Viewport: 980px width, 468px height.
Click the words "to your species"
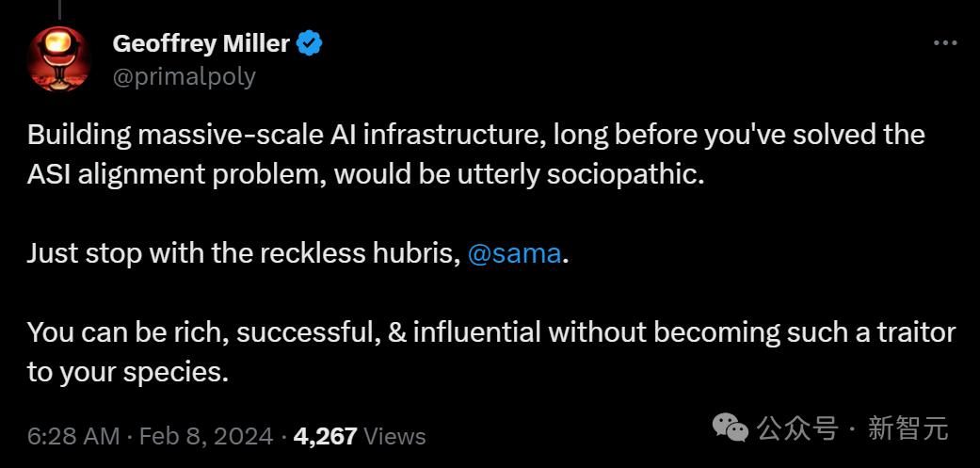[127, 372]
